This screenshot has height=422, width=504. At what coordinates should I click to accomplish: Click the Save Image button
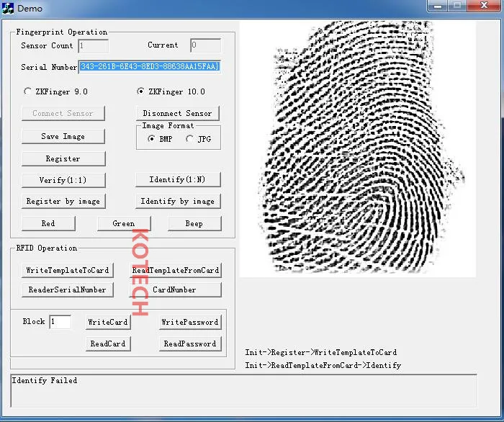(63, 137)
